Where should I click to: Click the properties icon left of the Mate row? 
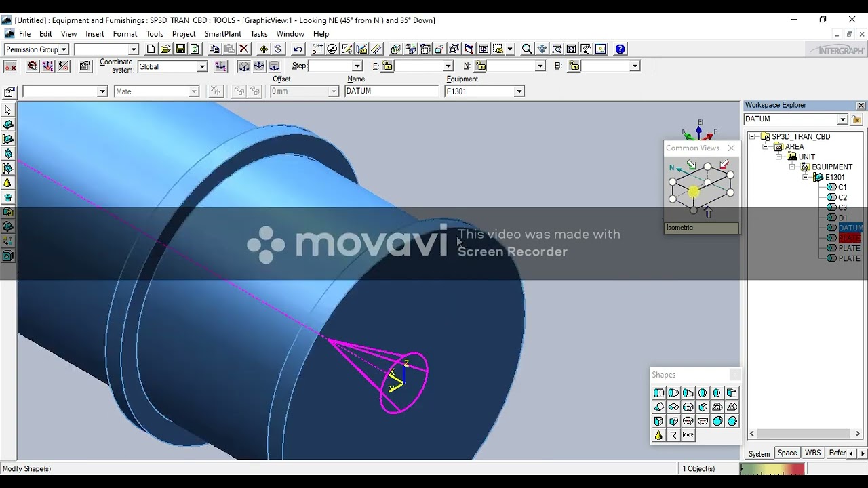9,91
